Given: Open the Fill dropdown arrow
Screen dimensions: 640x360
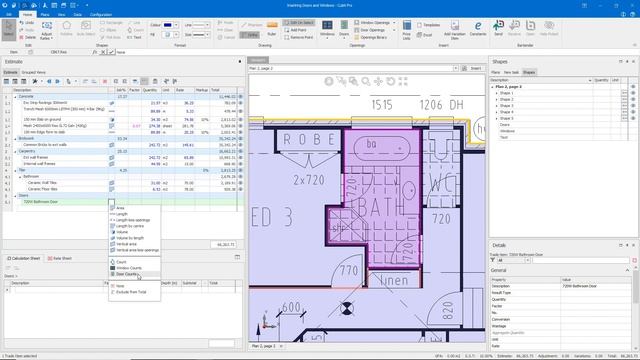Looking at the screenshot, I should (x=176, y=35).
